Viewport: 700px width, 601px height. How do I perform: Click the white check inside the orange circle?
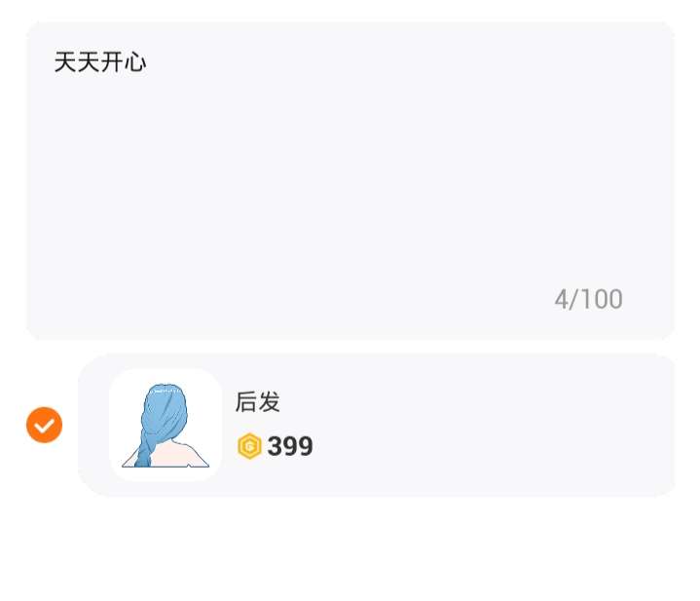click(44, 426)
